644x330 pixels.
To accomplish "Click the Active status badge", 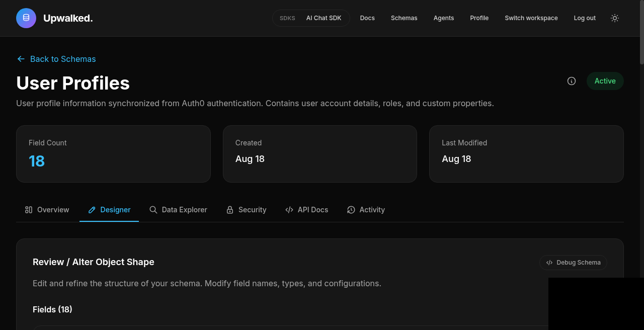I will (605, 81).
